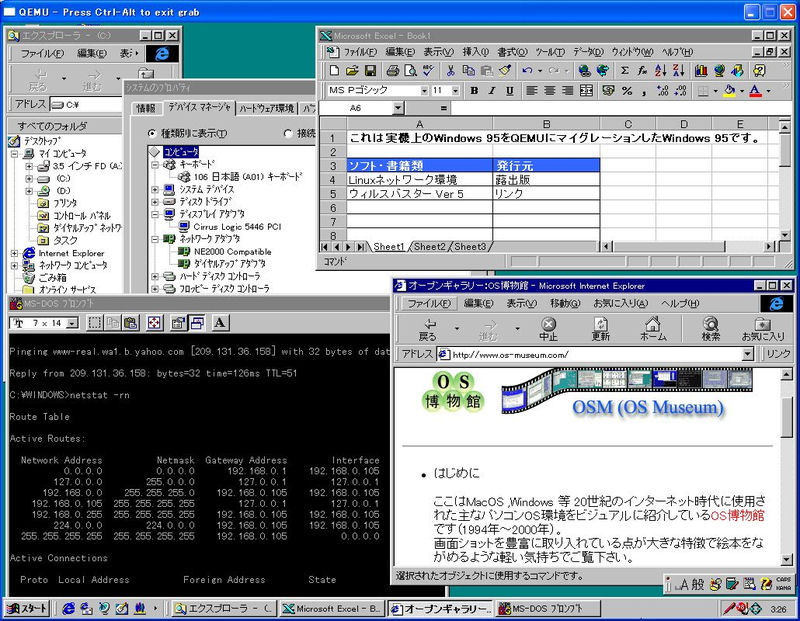Toggle left alignment in Excel
This screenshot has height=621, width=800.
(532, 91)
